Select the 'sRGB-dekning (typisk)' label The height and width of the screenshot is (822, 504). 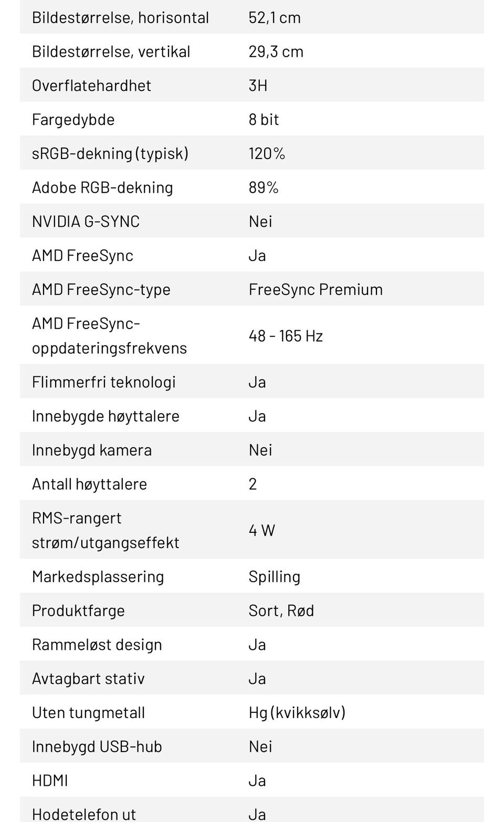pos(110,153)
